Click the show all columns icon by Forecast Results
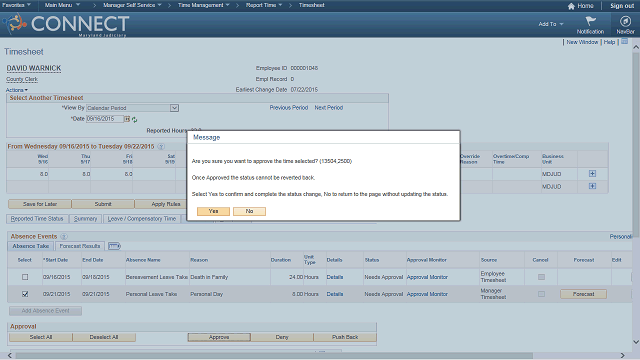The width and height of the screenshot is (640, 360). coord(114,246)
